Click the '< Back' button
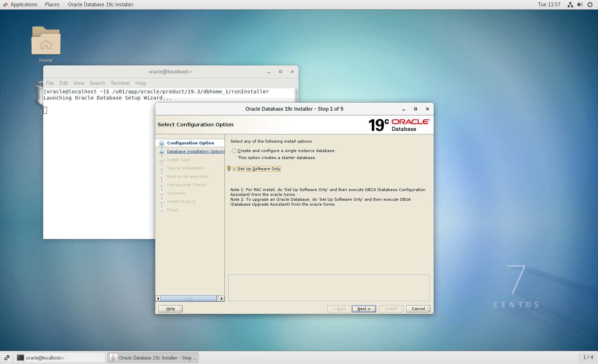 (x=339, y=309)
